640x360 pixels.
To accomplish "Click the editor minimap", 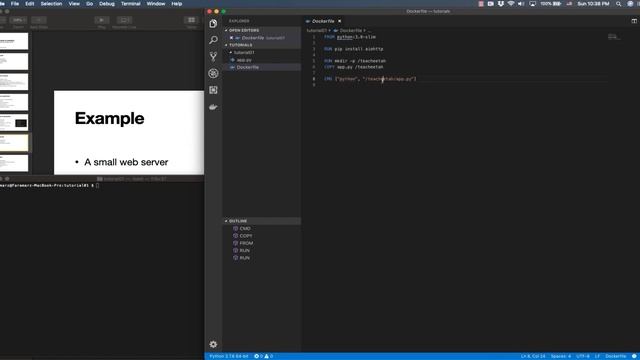I will tap(614, 37).
